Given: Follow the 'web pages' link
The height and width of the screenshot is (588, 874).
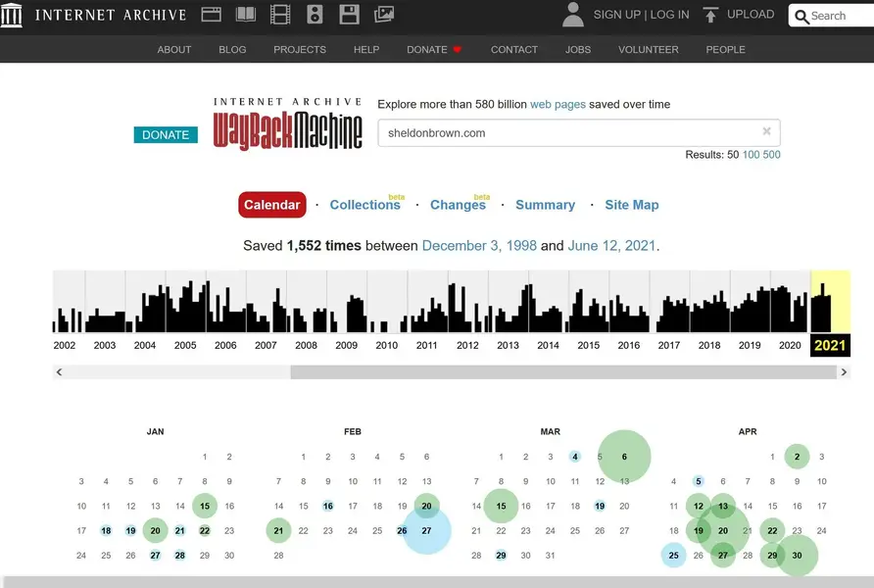Looking at the screenshot, I should (558, 104).
